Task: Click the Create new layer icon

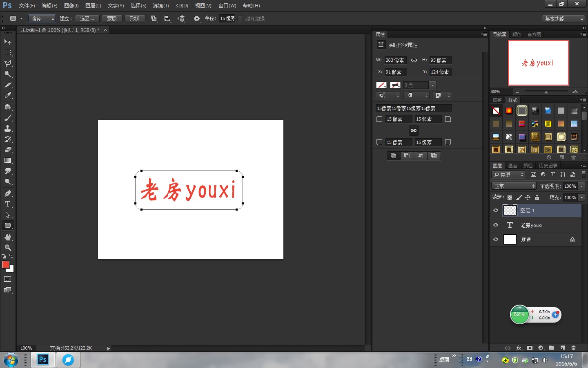Action: tap(562, 348)
